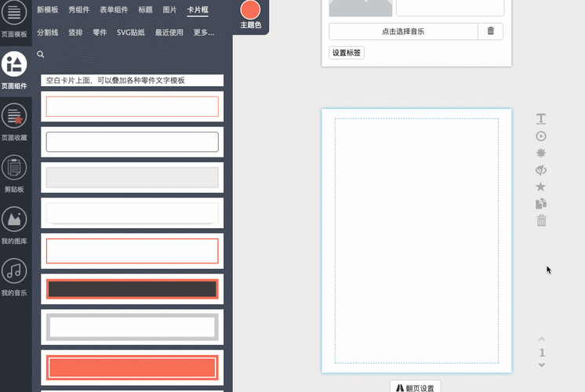Screen dimensions: 585x392
Task: Open the 主题色 theme color swatch
Action: (250, 11)
